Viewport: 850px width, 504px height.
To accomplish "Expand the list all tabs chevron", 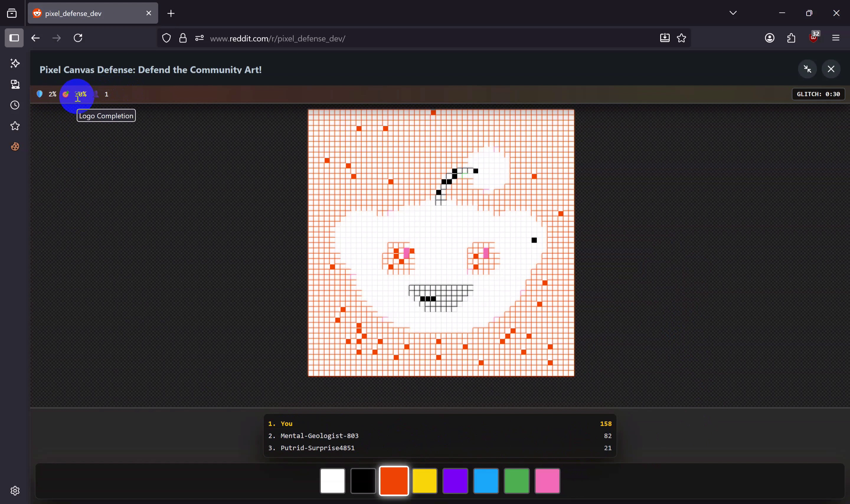I will 733,13.
